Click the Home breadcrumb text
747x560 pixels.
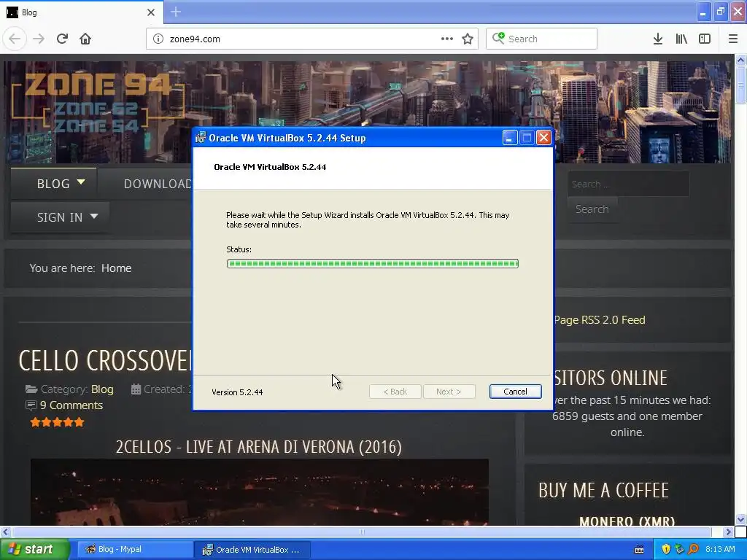click(x=116, y=268)
